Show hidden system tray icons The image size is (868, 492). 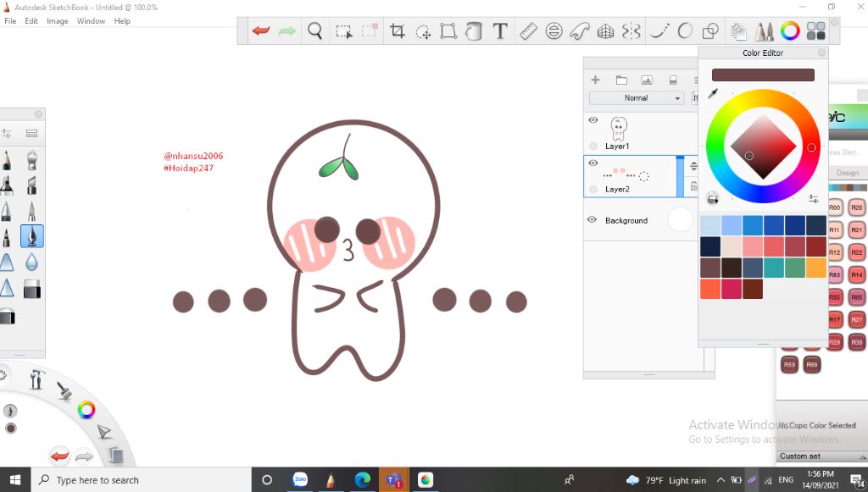(721, 480)
